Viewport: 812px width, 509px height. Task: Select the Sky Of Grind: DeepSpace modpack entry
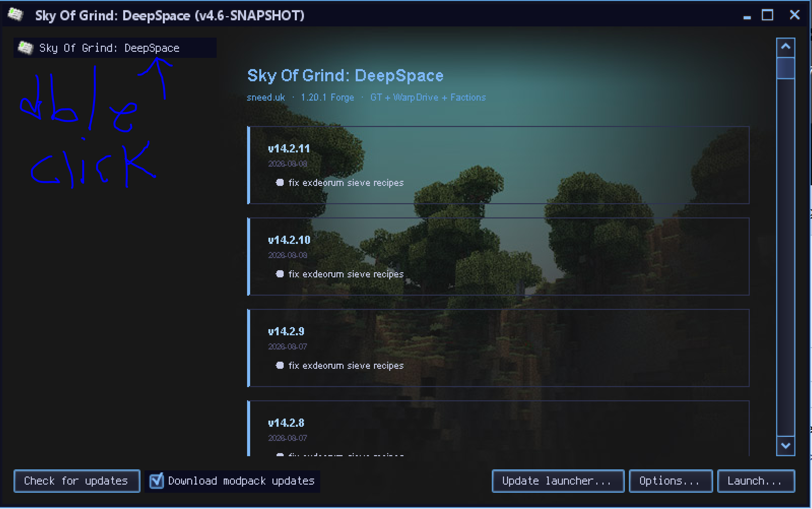pos(115,48)
